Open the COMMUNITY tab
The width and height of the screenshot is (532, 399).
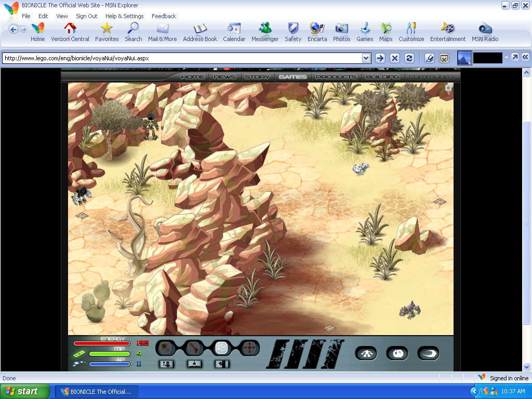pos(432,77)
